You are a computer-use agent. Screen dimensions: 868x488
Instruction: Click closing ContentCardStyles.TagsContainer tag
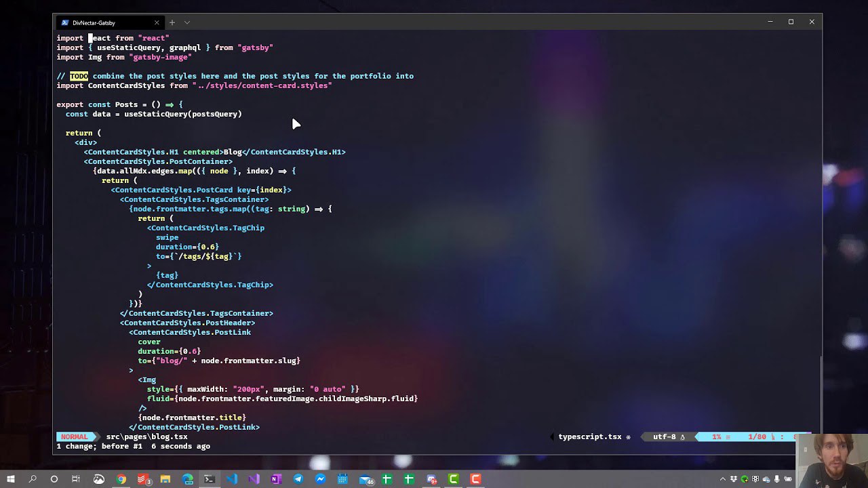[197, 313]
